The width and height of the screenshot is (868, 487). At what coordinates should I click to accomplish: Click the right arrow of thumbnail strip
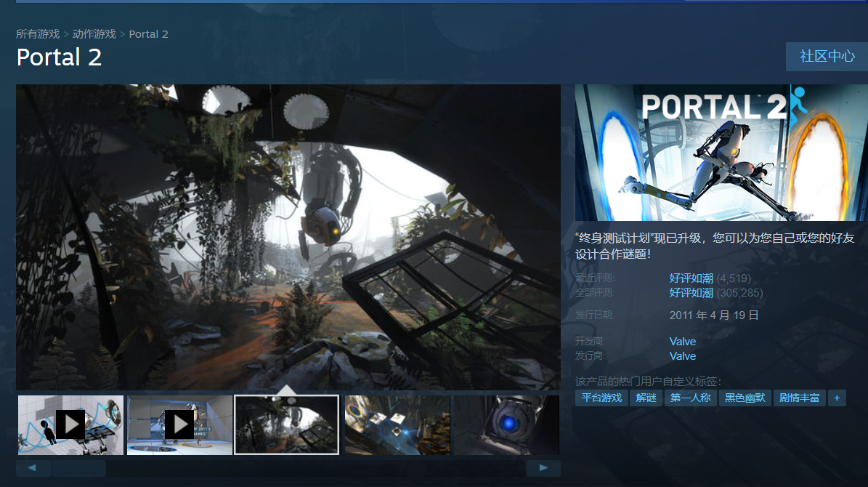pyautogui.click(x=543, y=468)
